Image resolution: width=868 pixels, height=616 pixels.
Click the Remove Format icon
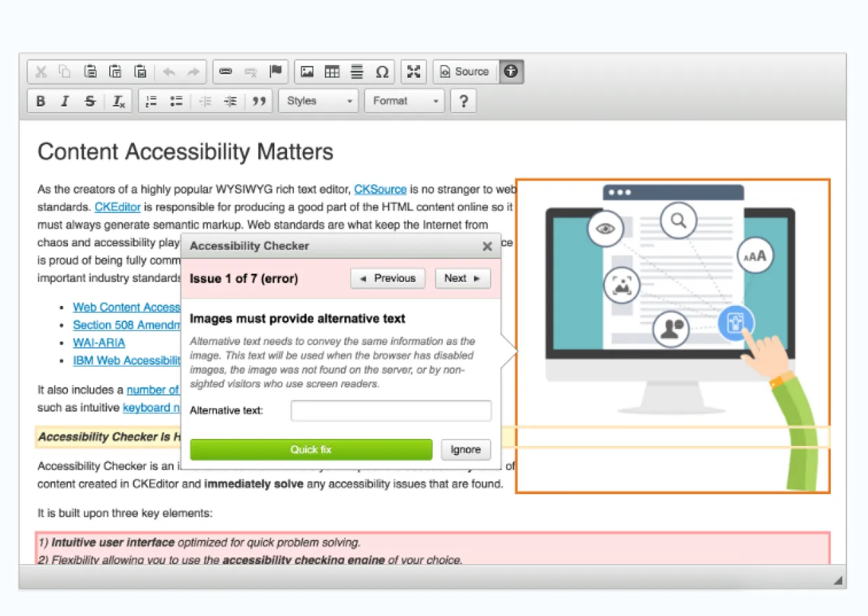tap(120, 101)
